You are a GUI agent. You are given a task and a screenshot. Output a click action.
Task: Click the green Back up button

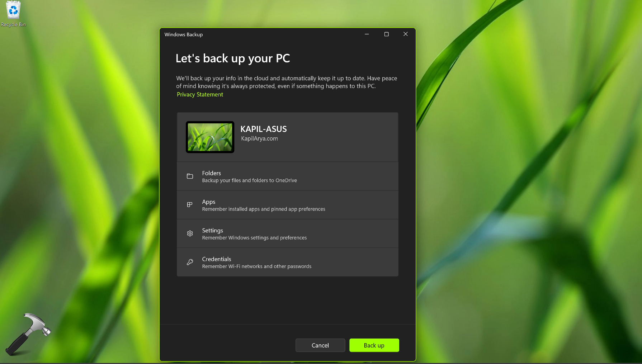tap(374, 345)
